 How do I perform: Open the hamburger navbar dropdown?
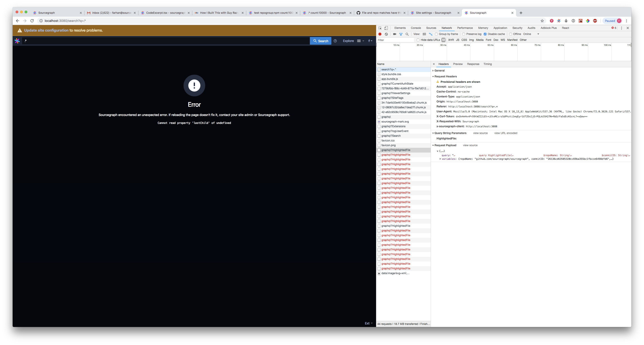(360, 41)
